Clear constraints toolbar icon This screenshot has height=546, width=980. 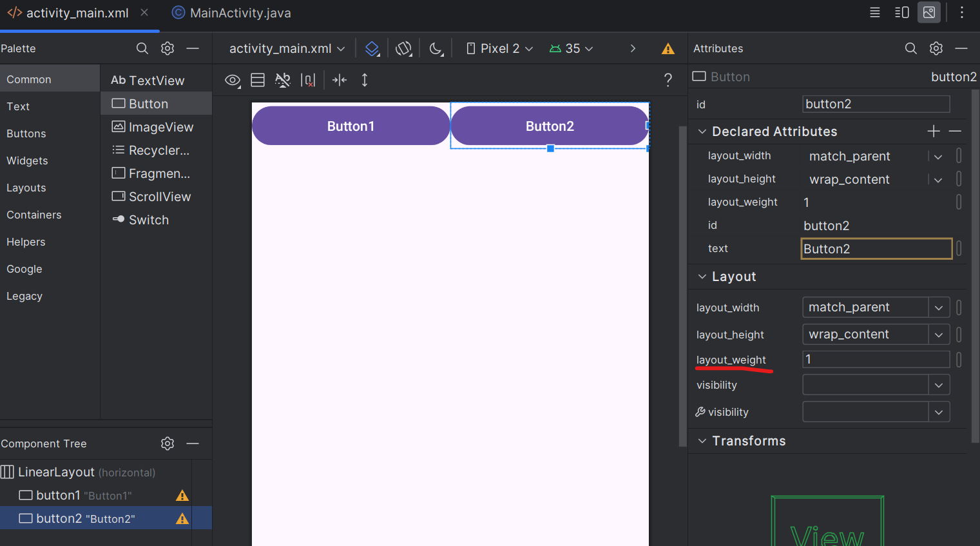pyautogui.click(x=308, y=81)
